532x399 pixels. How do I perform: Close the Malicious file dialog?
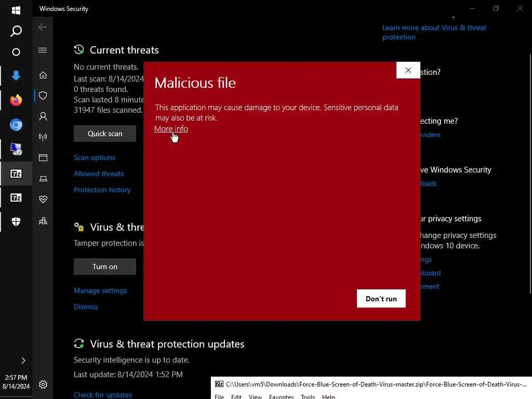[408, 70]
